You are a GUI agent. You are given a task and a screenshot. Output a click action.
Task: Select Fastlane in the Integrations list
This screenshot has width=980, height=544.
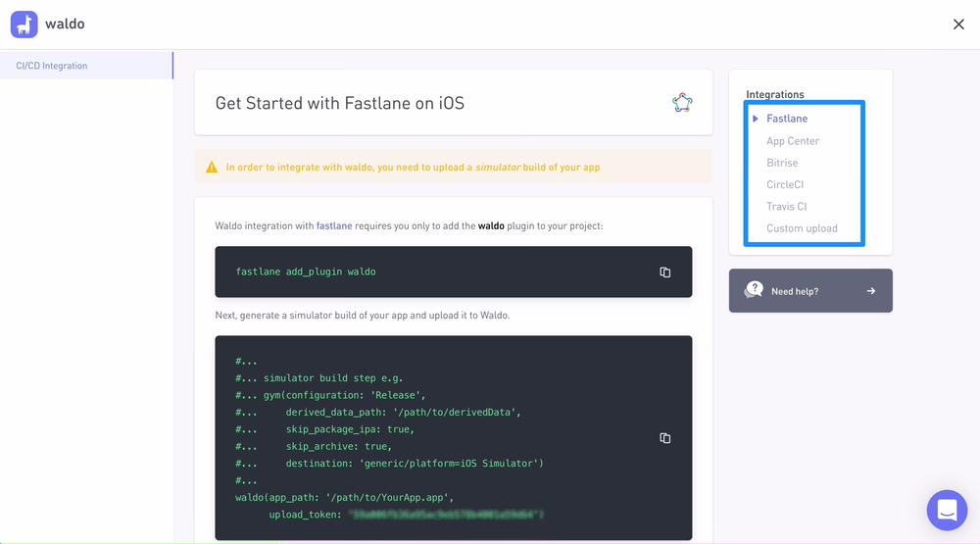click(787, 119)
